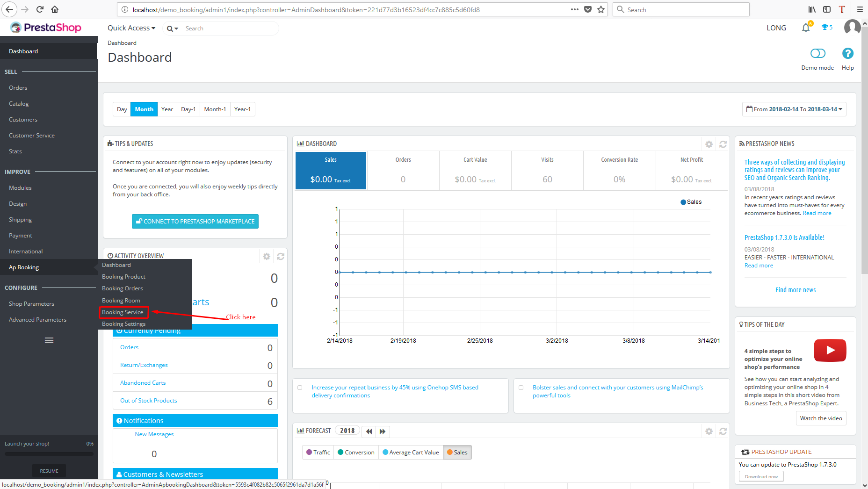Select the Cart Value KPI tile

(x=475, y=171)
